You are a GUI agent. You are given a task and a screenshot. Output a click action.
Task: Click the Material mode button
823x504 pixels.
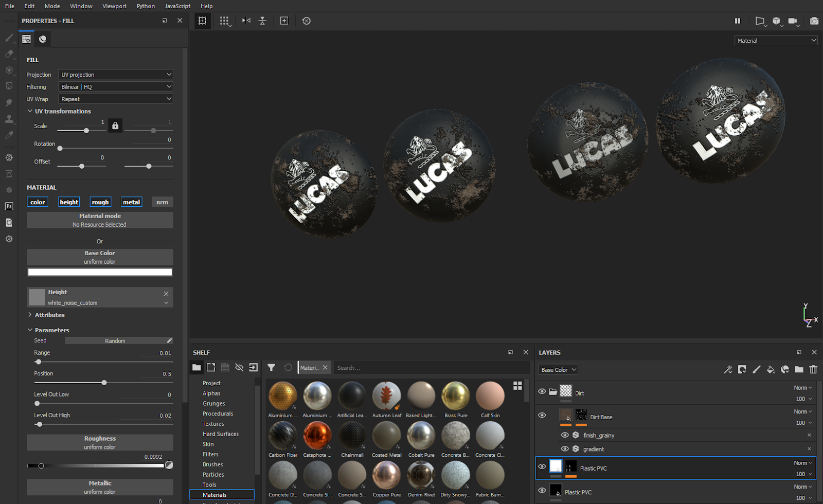pyautogui.click(x=100, y=220)
